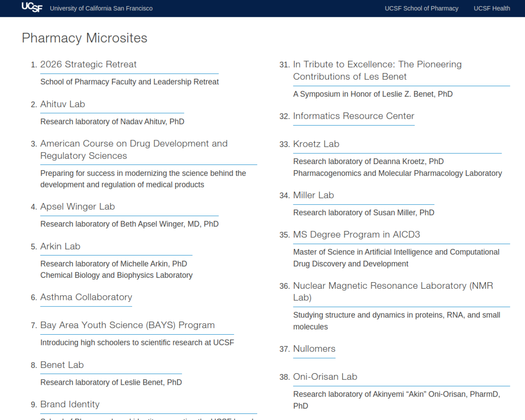Select text 'Research laboratory of Leslie Benet, PhD'
The image size is (525, 420).
click(x=111, y=383)
